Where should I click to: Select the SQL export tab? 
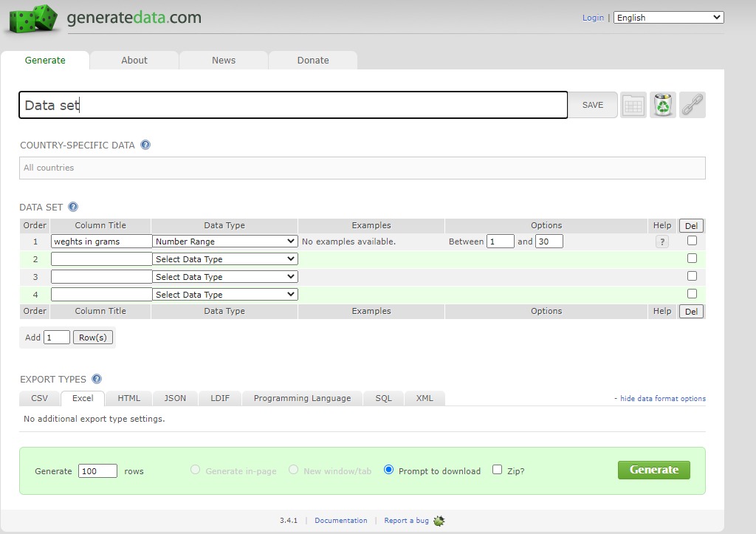coord(384,398)
